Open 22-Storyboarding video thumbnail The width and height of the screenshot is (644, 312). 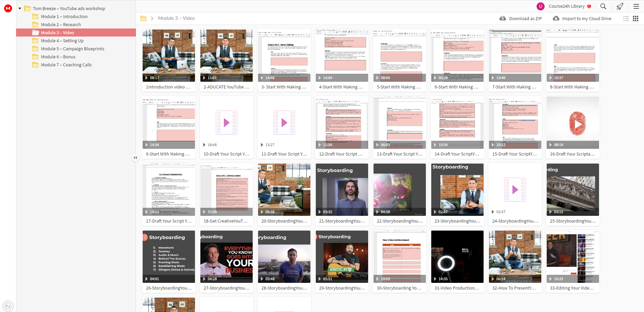coord(400,190)
